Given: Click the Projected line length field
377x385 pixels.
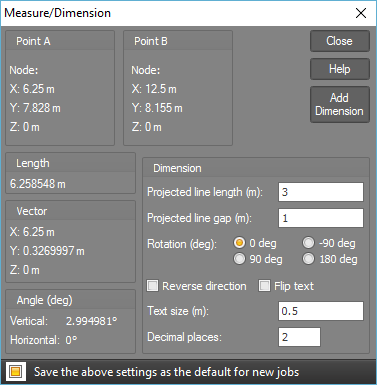Looking at the screenshot, I should tap(321, 192).
